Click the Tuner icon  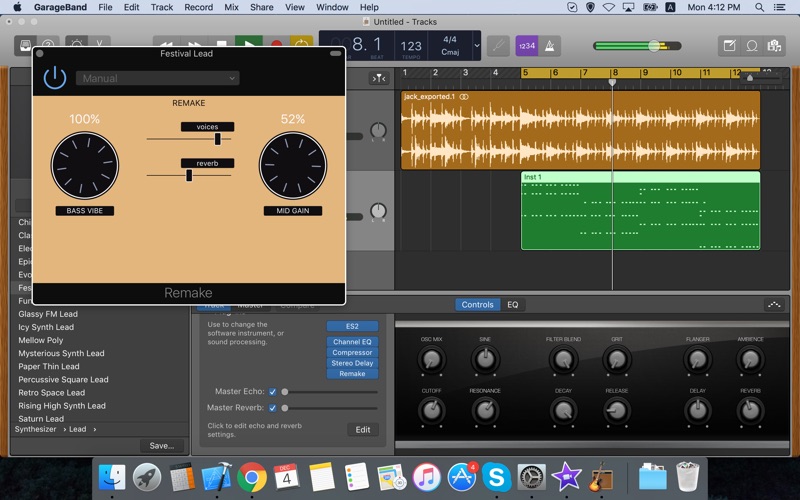coord(497,46)
